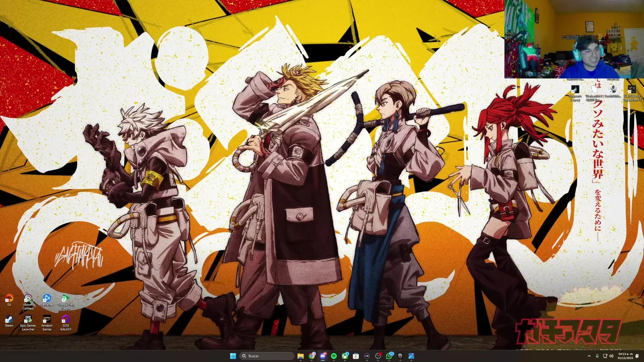Open the Ubisoft Connect desktop shortcut
Screen dimensions: 644x362
pyautogui.click(x=28, y=302)
